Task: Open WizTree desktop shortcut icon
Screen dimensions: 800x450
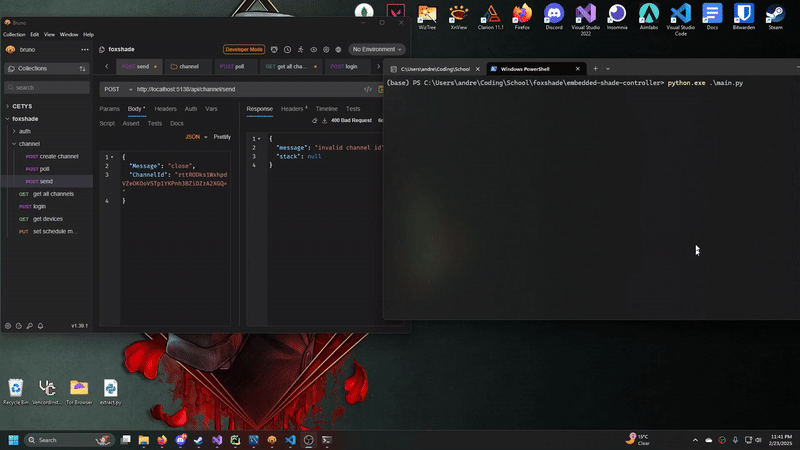Action: coord(427,17)
